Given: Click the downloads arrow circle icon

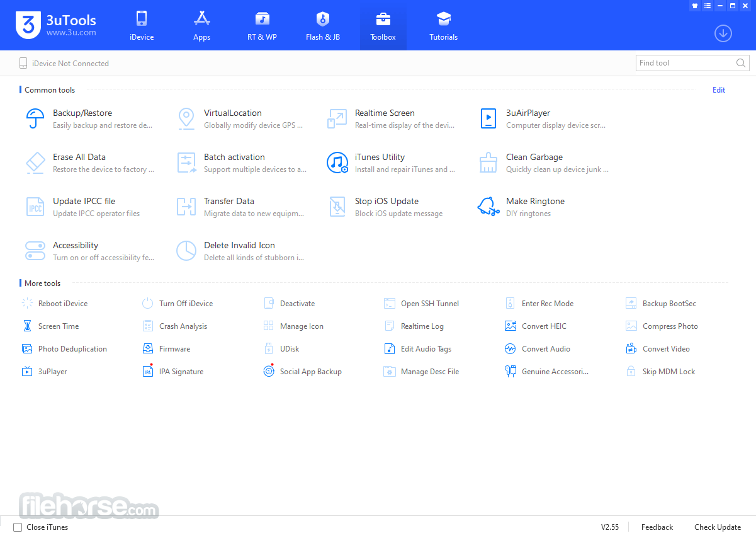Looking at the screenshot, I should tap(723, 33).
